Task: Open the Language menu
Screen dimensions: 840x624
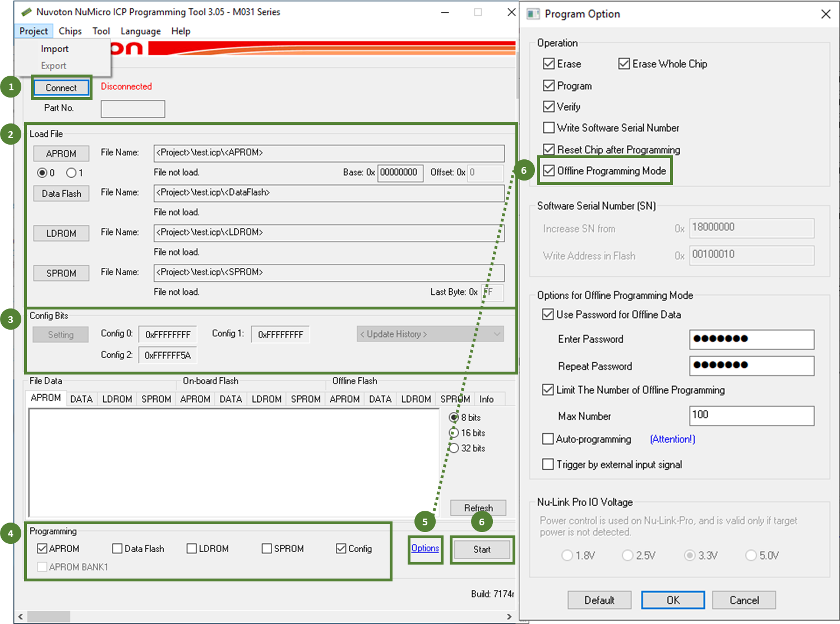Action: (141, 31)
